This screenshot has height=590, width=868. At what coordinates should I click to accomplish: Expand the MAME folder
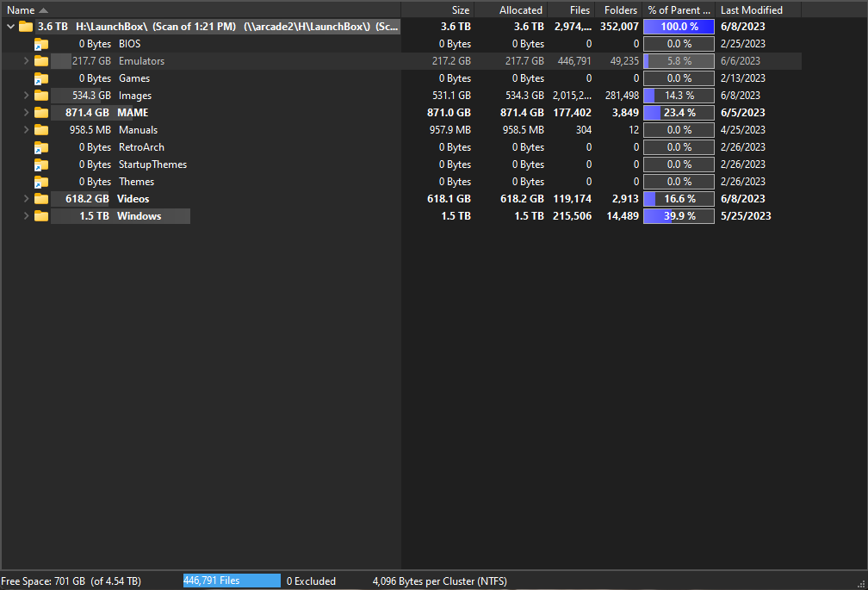[x=26, y=112]
